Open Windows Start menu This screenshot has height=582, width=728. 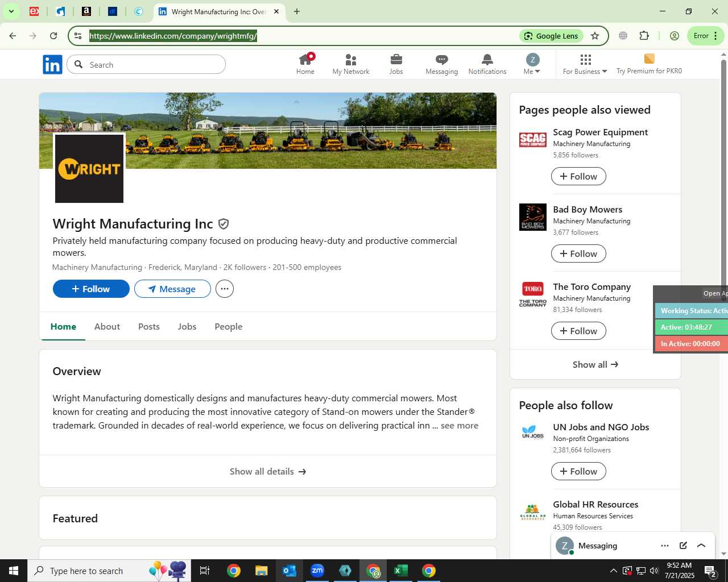pos(14,571)
